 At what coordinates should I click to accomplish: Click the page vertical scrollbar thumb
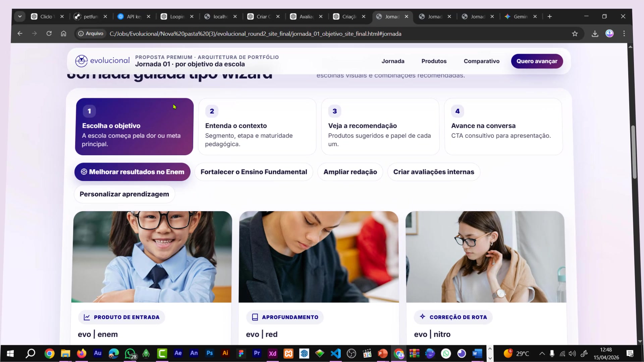click(634, 152)
